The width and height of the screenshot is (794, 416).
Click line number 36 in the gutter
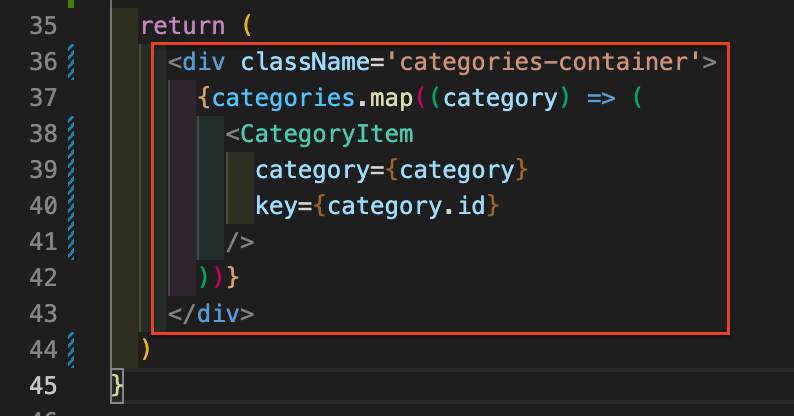coord(43,62)
